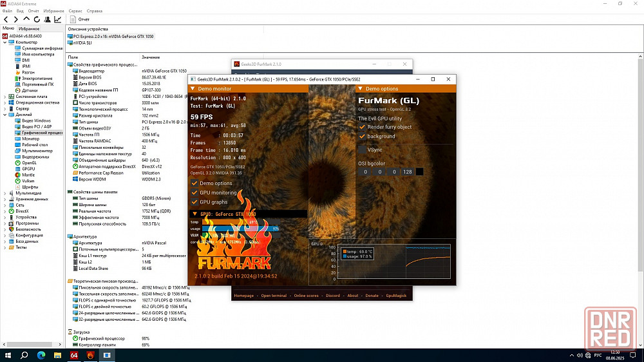The width and height of the screenshot is (644, 362).
Task: Click the user icon in AIDA64 toolbar
Action: [x=47, y=19]
